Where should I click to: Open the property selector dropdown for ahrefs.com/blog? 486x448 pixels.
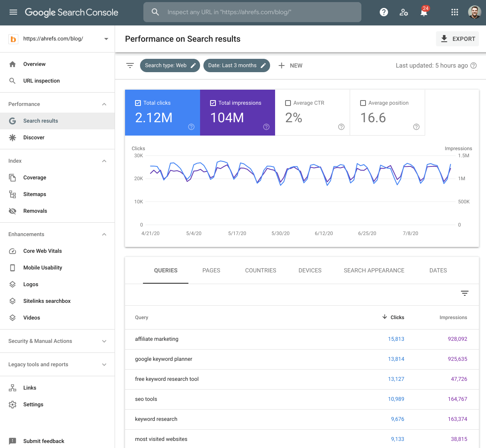click(x=106, y=38)
